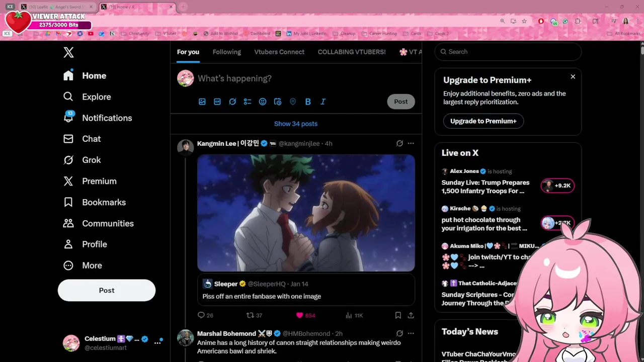Viewport: 644px width, 362px height.
Task: Open Bookmarks in the sidebar
Action: 94,202
